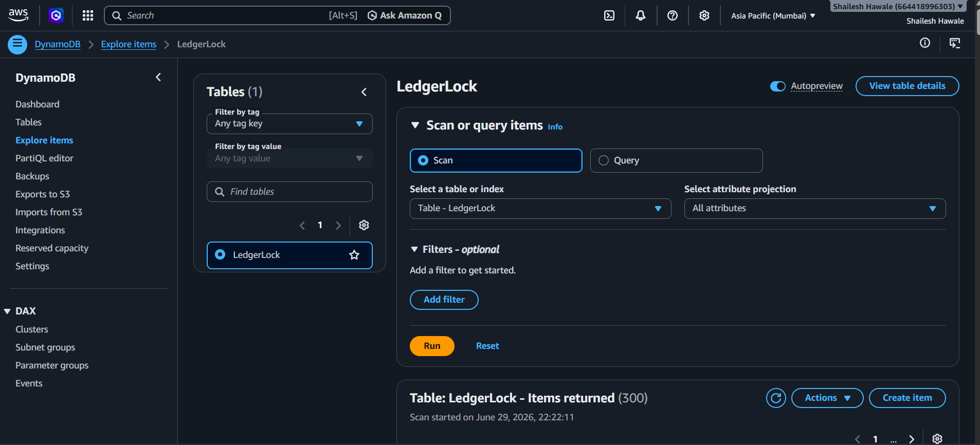Collapse the Filters optional section
The height and width of the screenshot is (445, 980).
click(414, 249)
